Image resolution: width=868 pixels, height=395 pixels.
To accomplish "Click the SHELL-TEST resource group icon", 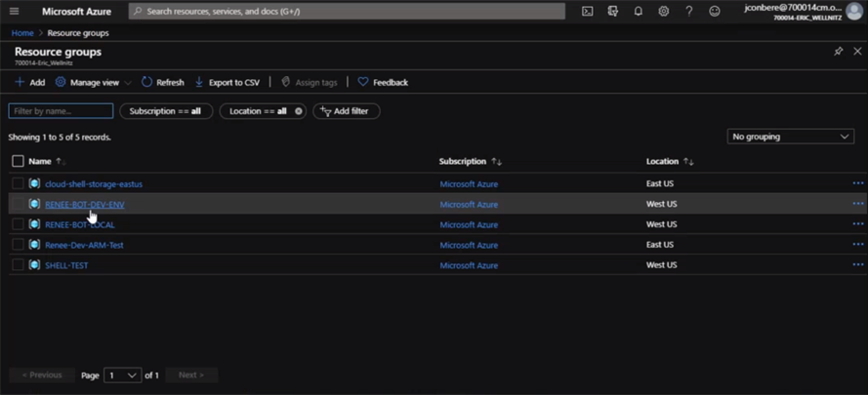I will tap(34, 265).
